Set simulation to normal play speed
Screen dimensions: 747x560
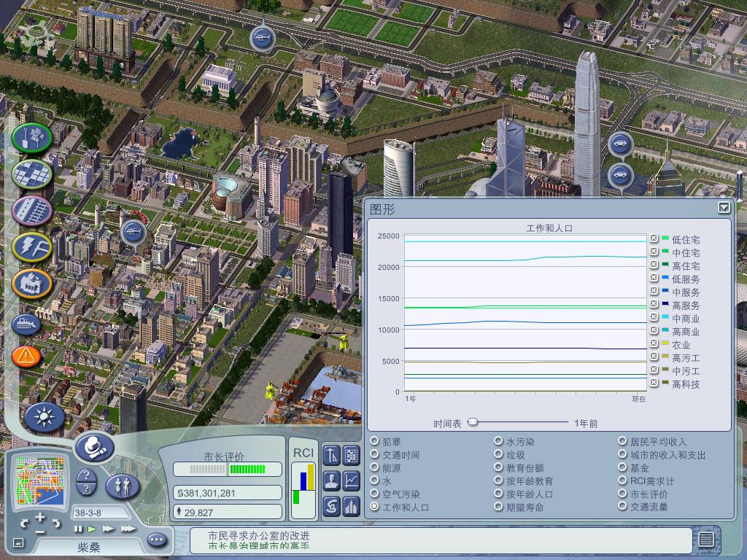(x=92, y=529)
